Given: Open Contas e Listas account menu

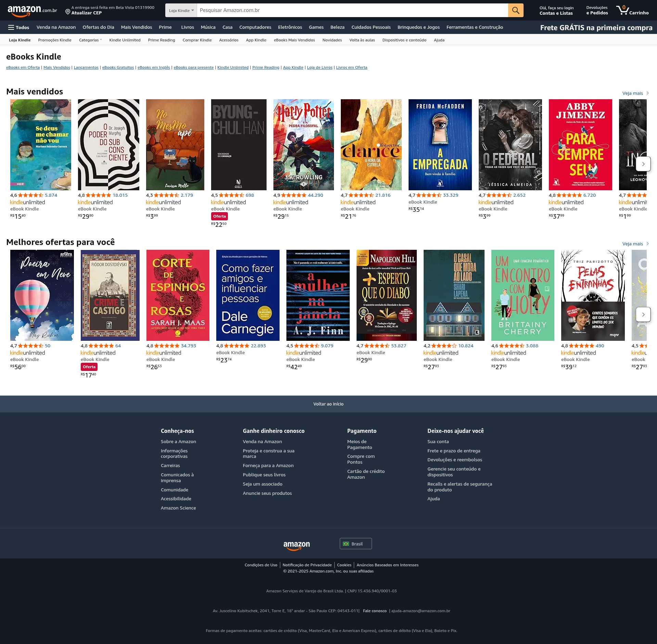Looking at the screenshot, I should [x=556, y=10].
